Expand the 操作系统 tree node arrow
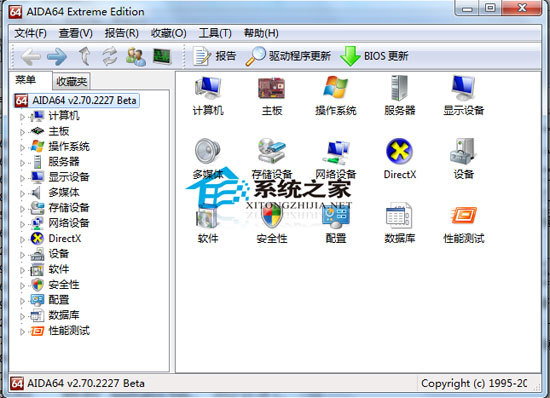 click(22, 148)
